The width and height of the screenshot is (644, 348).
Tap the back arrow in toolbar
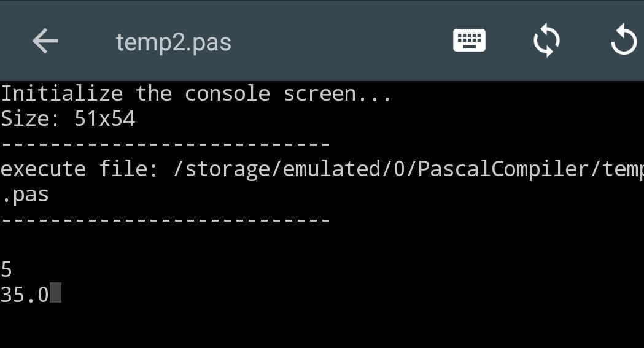click(45, 42)
